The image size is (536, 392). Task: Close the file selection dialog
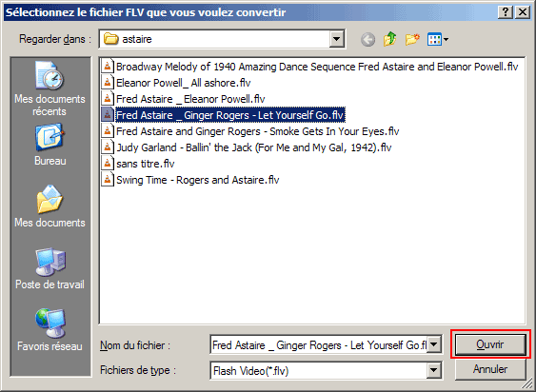point(523,12)
